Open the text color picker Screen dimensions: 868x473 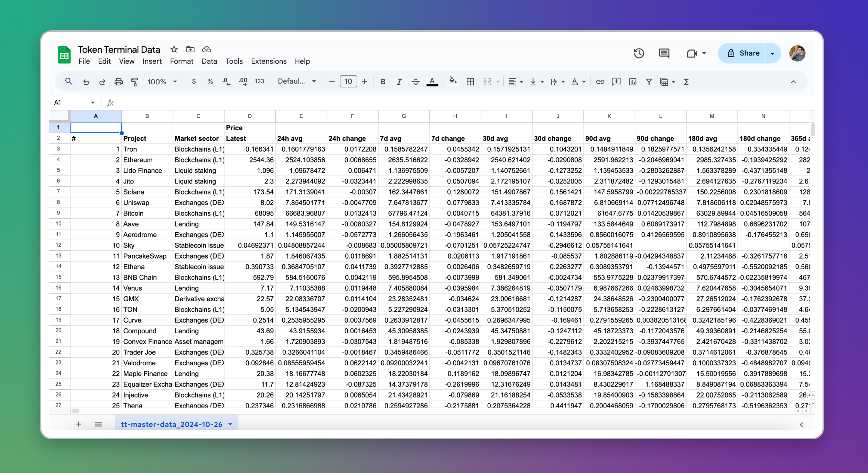[432, 82]
